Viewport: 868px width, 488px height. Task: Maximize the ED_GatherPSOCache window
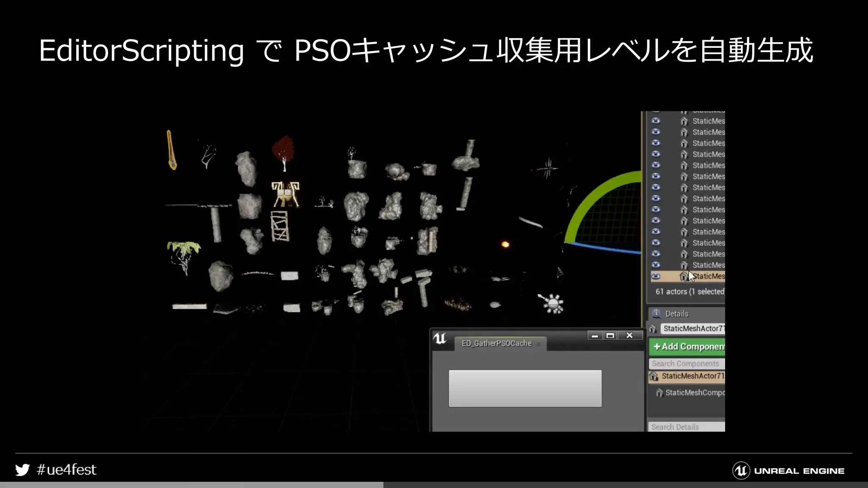coord(610,335)
